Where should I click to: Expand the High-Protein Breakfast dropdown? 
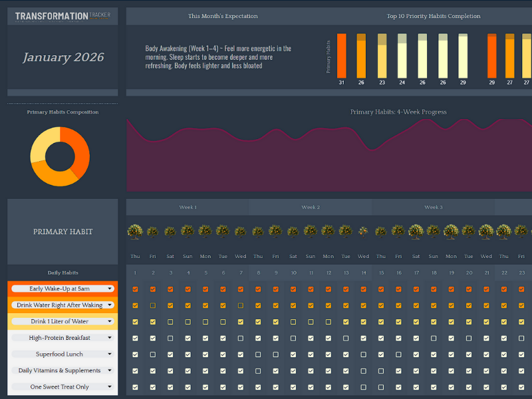pyautogui.click(x=109, y=338)
